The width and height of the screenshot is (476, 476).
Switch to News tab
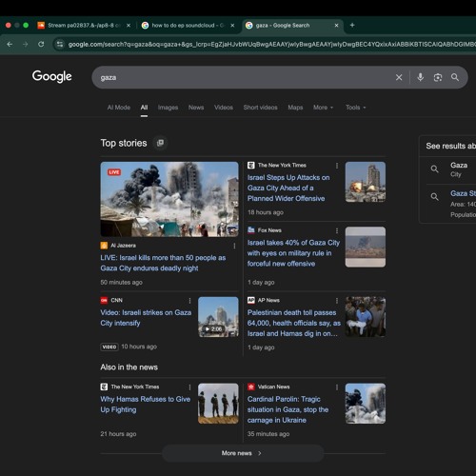tap(196, 108)
